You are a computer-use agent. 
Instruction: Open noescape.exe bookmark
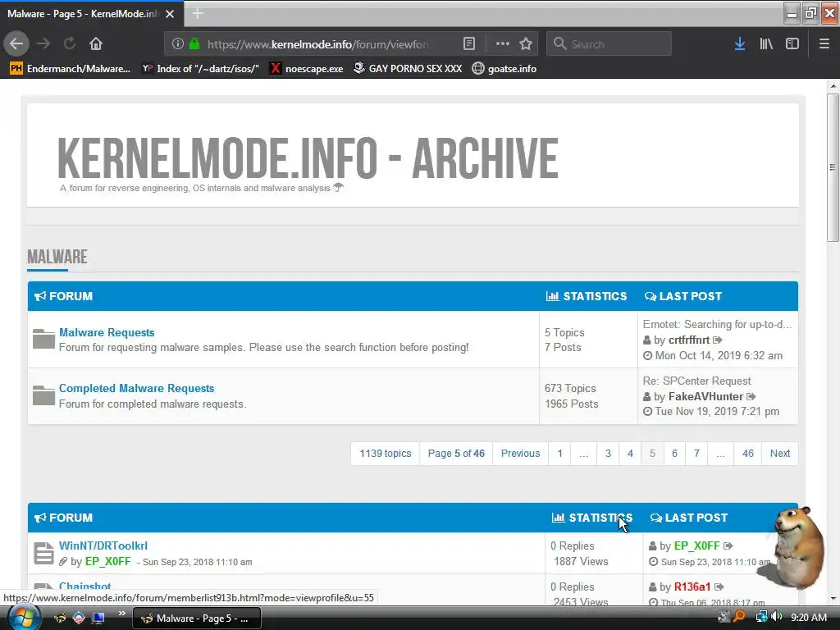307,69
